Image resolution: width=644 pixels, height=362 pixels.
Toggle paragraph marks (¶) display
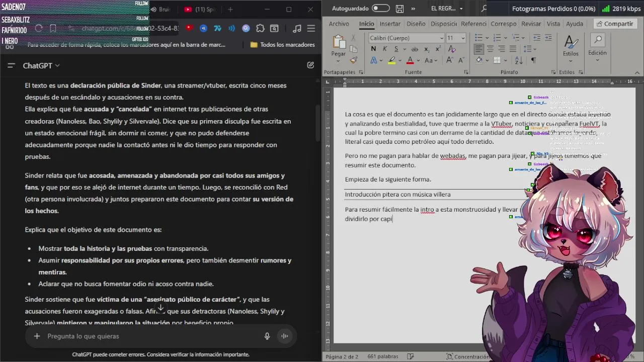point(533,60)
